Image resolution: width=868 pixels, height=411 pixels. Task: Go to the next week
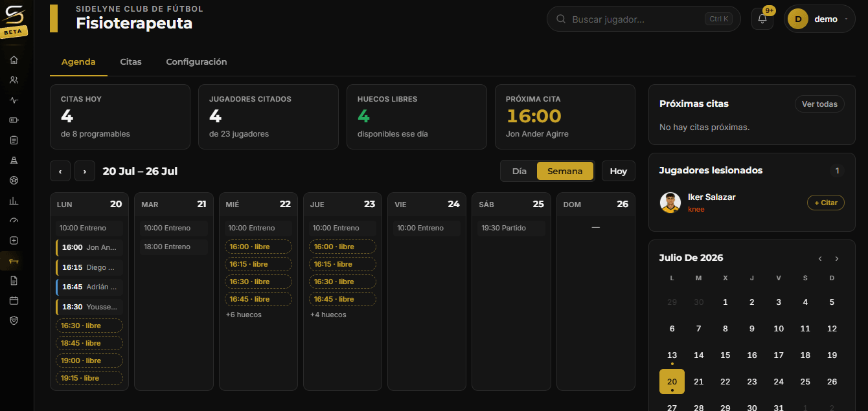85,171
